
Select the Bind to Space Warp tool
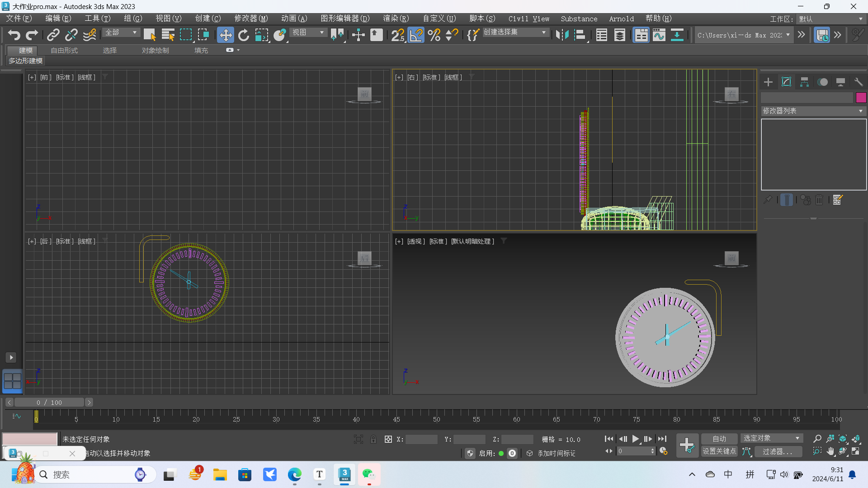90,35
